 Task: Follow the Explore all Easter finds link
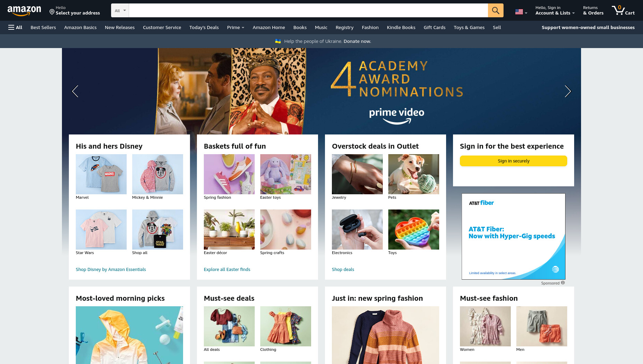click(227, 269)
